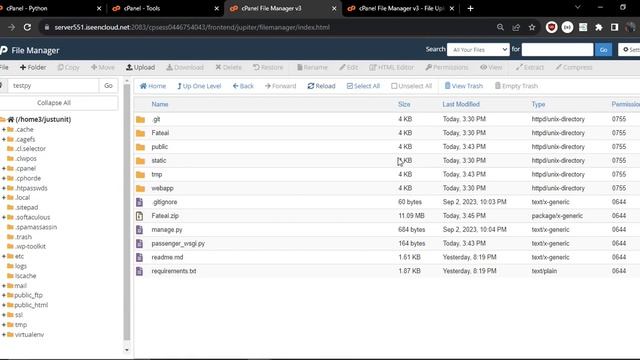Open the browser side panel icon
Image resolution: width=640 pixels, height=360 pixels.
point(615,27)
